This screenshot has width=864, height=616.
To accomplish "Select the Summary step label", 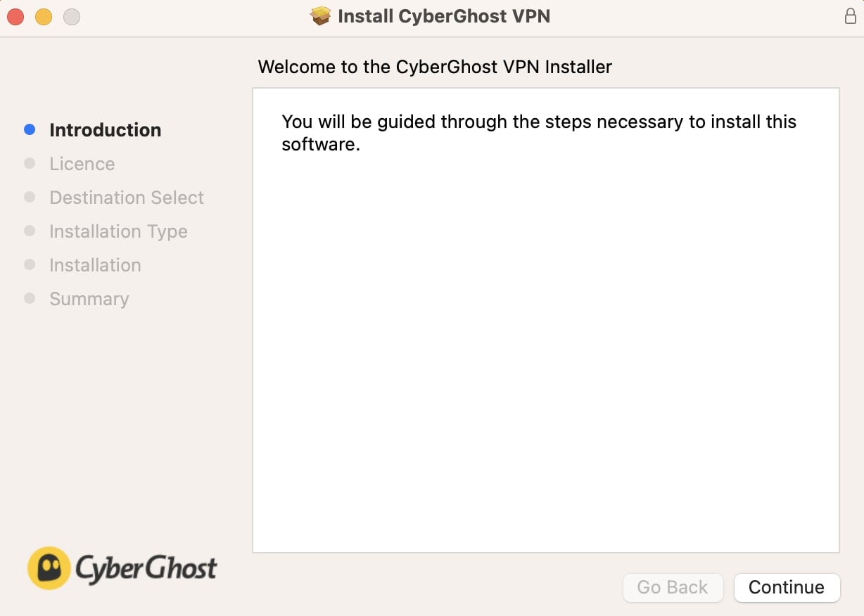I will (89, 299).
